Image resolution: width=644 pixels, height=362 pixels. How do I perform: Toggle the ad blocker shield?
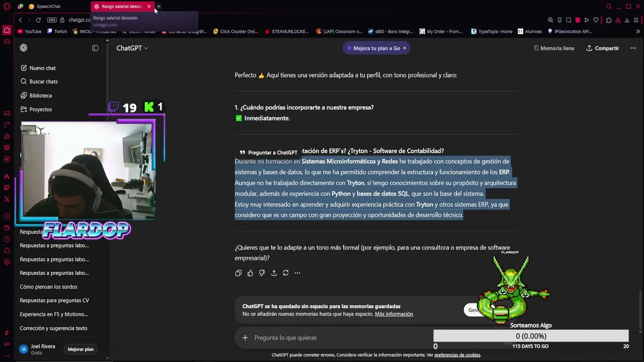click(578, 20)
